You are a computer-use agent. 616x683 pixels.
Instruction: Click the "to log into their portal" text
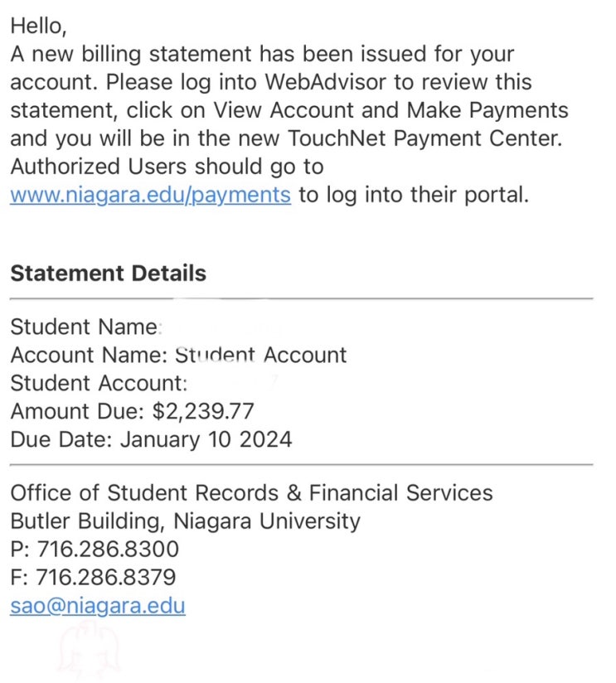point(413,196)
